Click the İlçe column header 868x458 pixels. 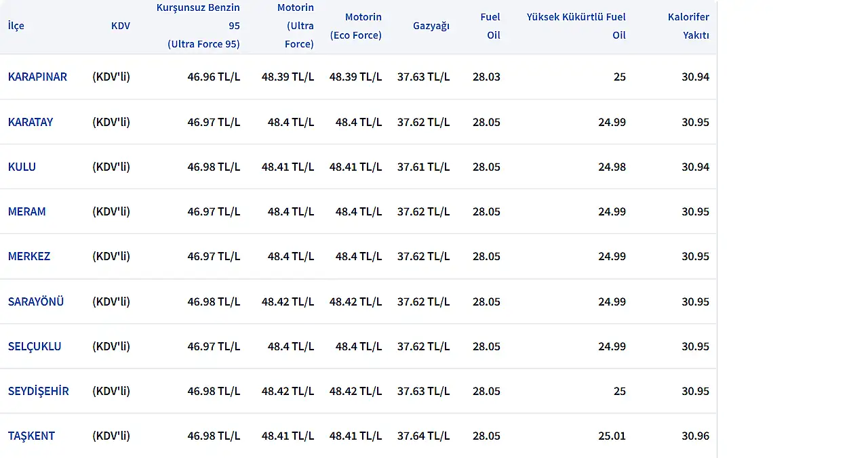click(x=16, y=26)
